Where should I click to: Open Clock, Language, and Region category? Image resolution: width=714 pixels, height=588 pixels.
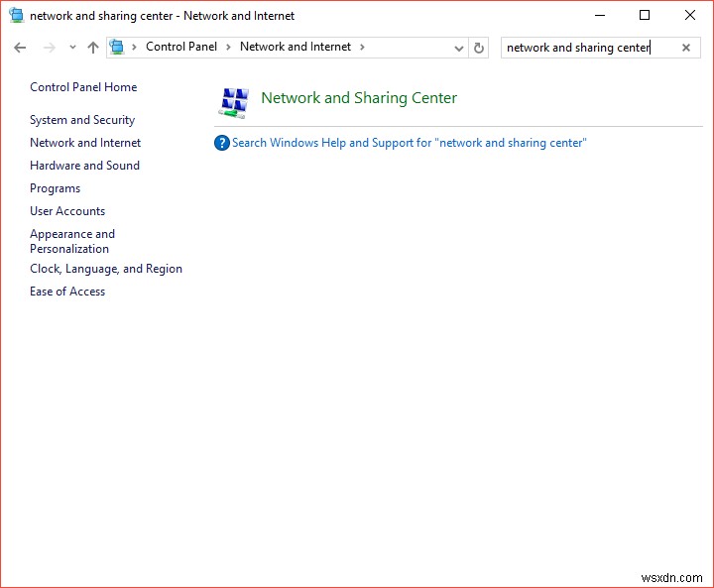(106, 269)
